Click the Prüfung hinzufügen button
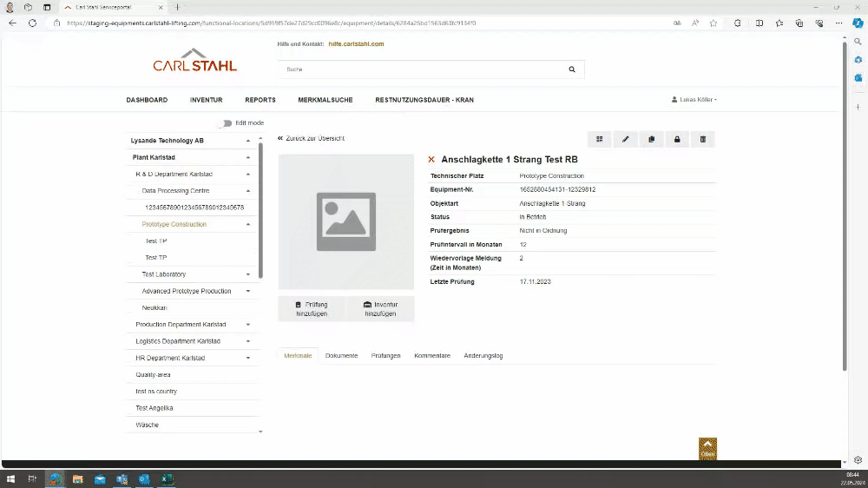 [x=312, y=309]
